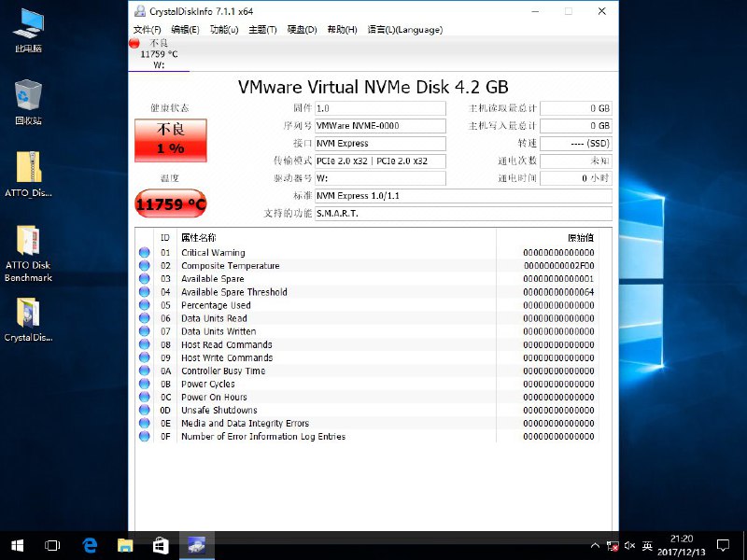
Task: Click the status dot for Data Units Read
Action: click(x=145, y=318)
